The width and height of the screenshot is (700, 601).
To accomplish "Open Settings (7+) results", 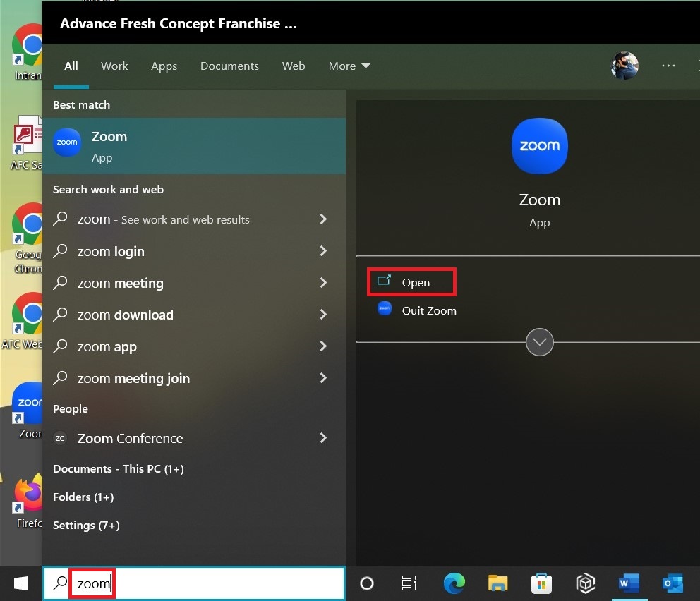I will tap(86, 525).
